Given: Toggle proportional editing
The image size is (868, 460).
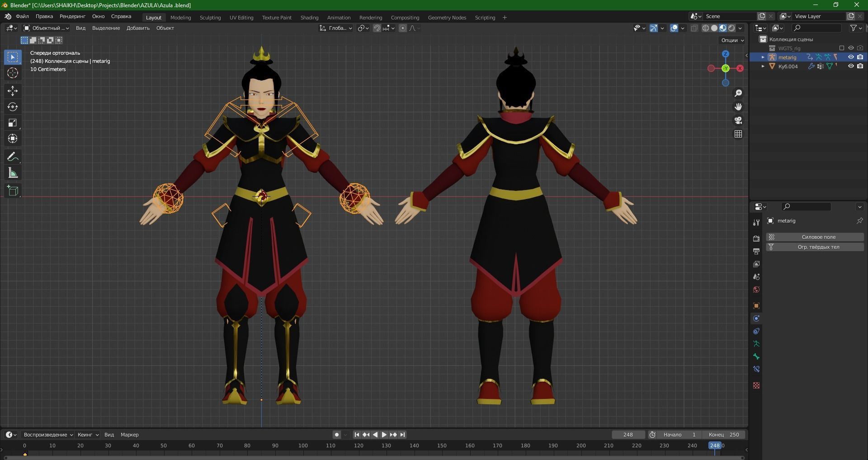Looking at the screenshot, I should [x=402, y=28].
